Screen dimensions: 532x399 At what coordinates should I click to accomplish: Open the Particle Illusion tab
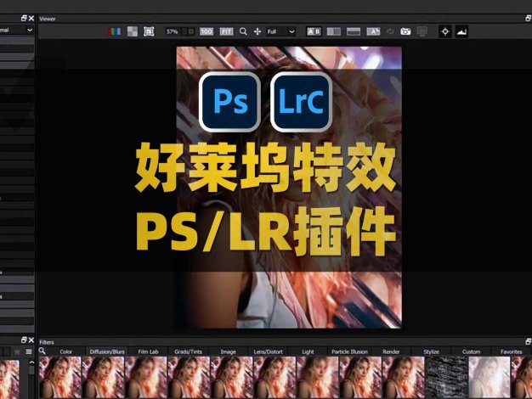coord(349,351)
